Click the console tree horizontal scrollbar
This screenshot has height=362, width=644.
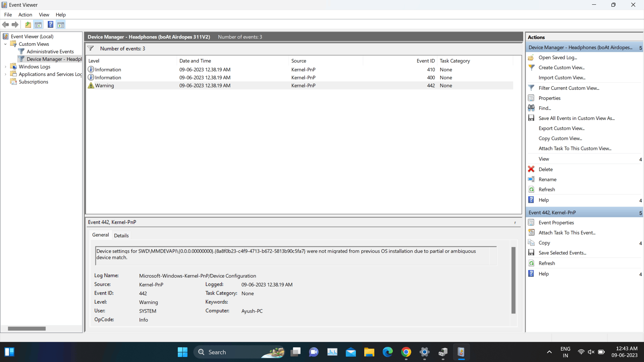[x=27, y=328]
